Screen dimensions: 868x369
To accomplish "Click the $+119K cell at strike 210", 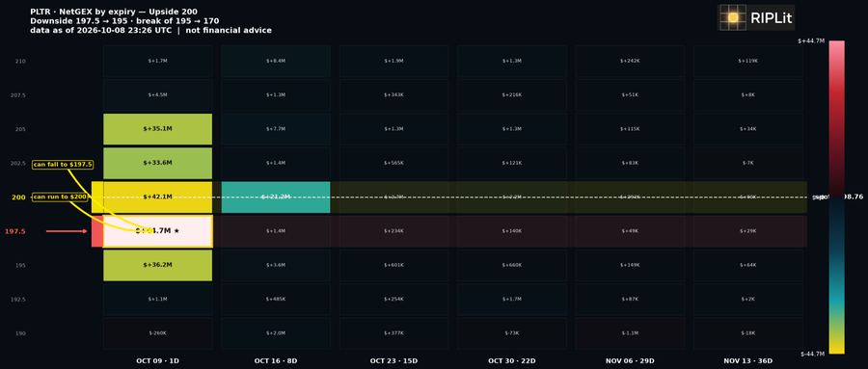I will 747,61.
